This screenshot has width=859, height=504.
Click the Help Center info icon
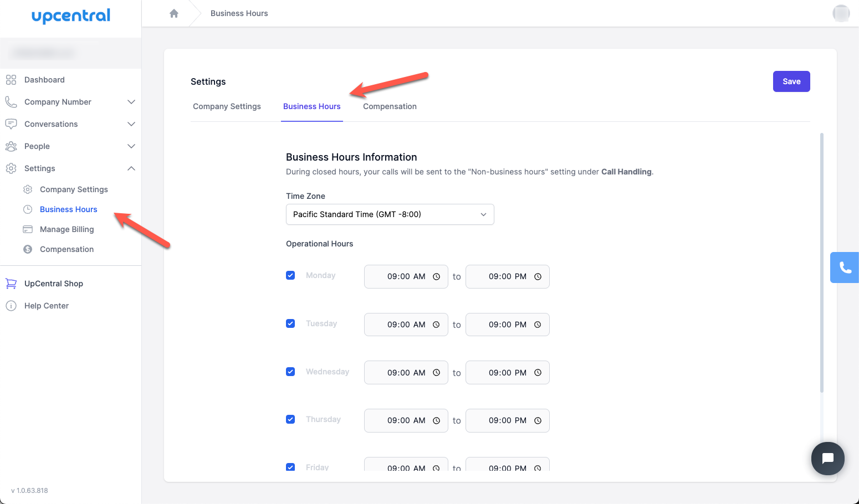point(11,306)
